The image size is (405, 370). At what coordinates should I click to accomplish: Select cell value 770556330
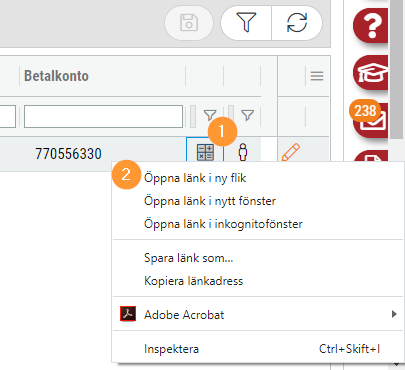[x=68, y=154]
